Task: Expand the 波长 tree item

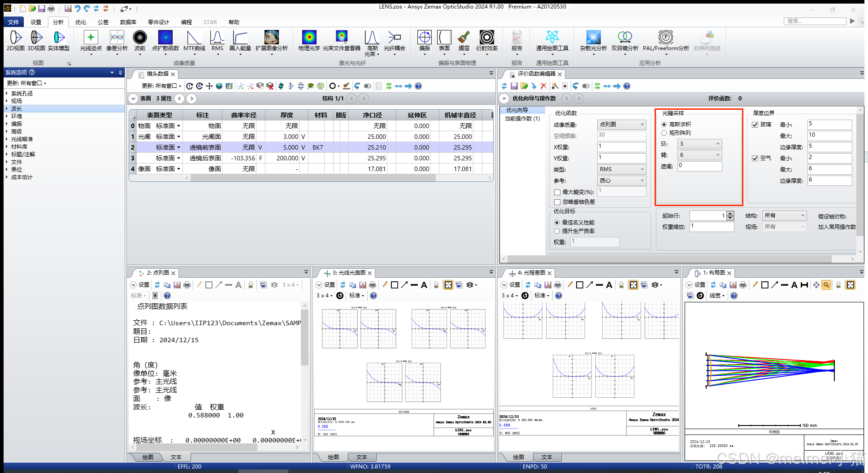Action: click(x=7, y=109)
